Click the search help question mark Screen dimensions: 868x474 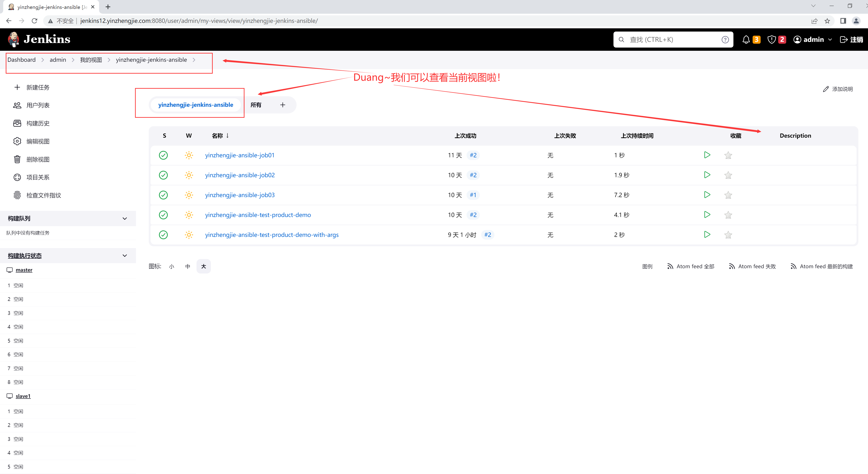pos(725,40)
